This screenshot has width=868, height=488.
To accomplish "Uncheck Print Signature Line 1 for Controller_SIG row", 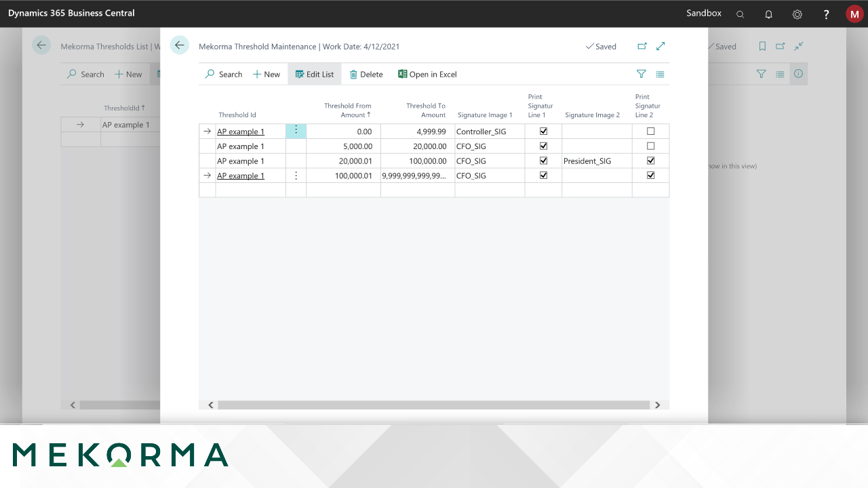I will click(x=543, y=131).
